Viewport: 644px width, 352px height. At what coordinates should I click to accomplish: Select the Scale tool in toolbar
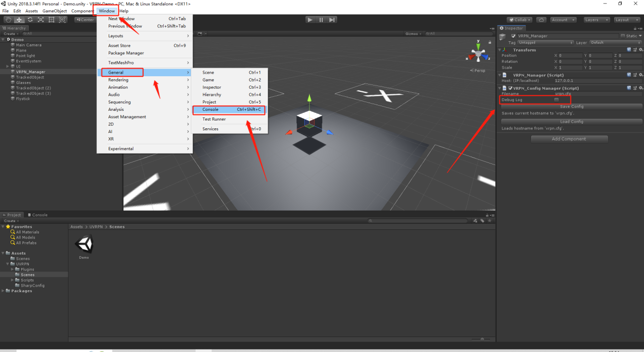pyautogui.click(x=41, y=20)
